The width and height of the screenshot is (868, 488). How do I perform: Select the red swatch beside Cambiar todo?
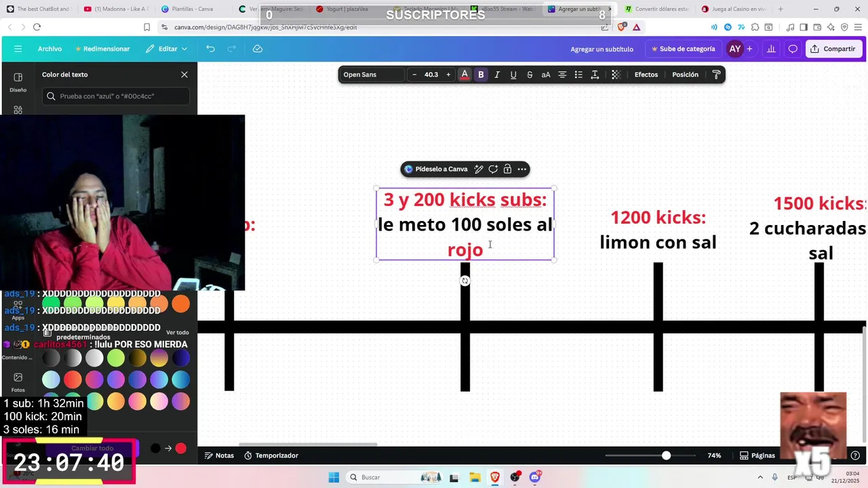[180, 448]
